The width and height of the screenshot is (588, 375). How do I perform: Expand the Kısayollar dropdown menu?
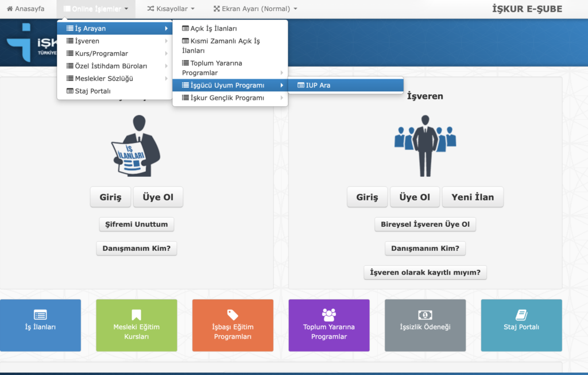[x=171, y=9]
